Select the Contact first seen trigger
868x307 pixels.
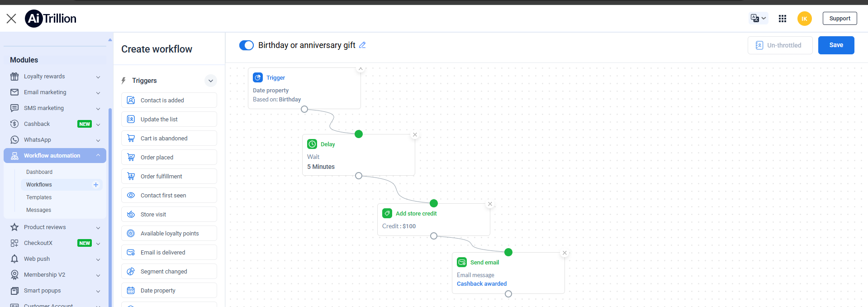(x=169, y=195)
